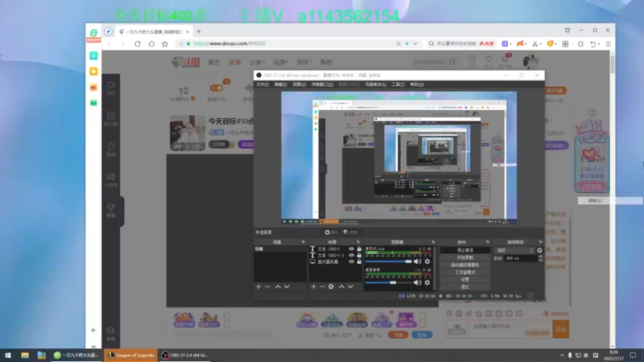Adjust the first mixer track volume slider
Image resolution: width=644 pixels, height=362 pixels.
click(x=388, y=261)
